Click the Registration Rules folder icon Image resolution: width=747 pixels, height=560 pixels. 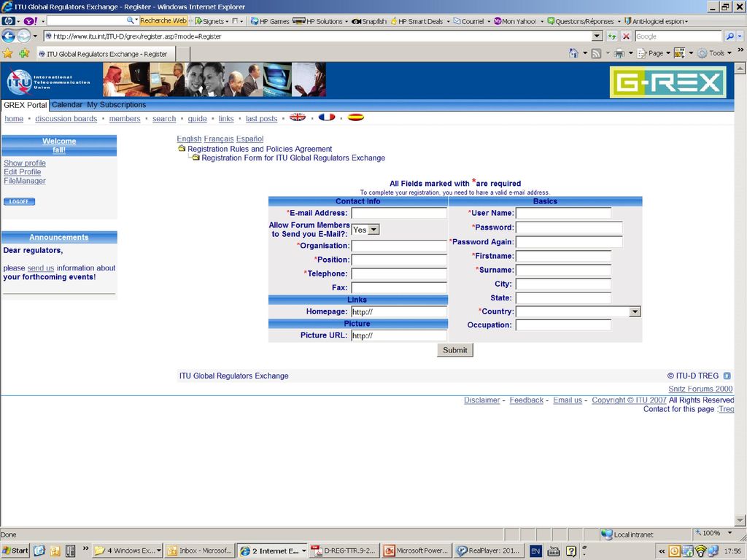[x=182, y=148]
